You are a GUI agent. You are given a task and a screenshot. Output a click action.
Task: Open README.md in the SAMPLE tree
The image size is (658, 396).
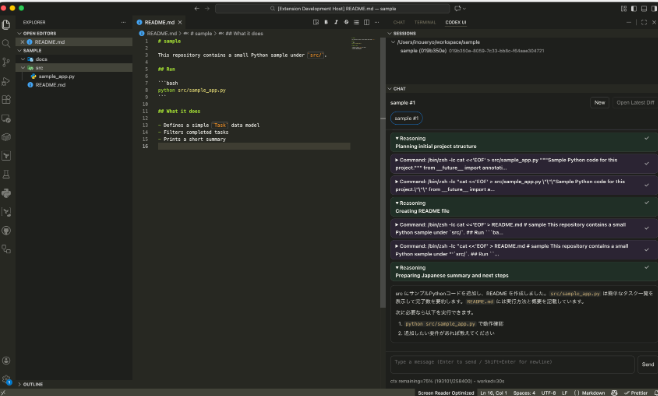point(74,85)
